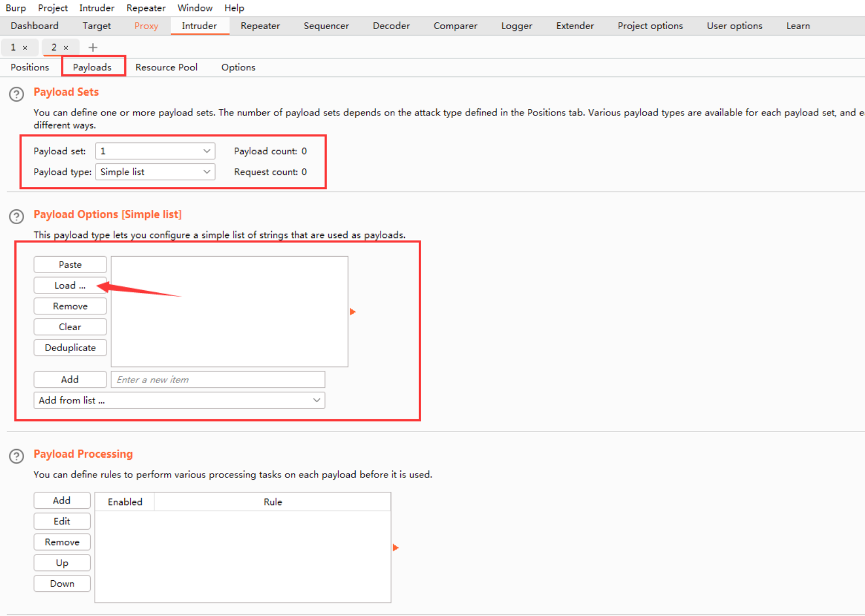Open the Intruder menu in menu bar

(x=97, y=8)
